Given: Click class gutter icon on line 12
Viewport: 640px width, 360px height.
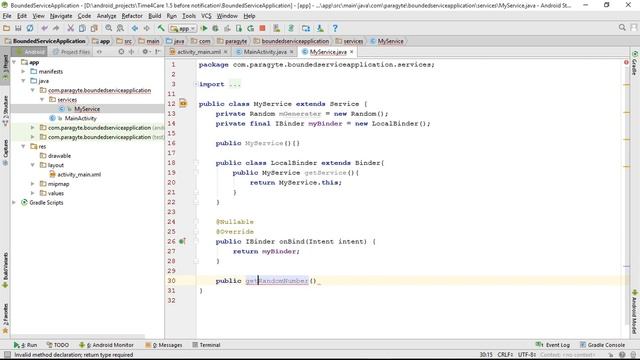Looking at the screenshot, I should click(x=183, y=104).
